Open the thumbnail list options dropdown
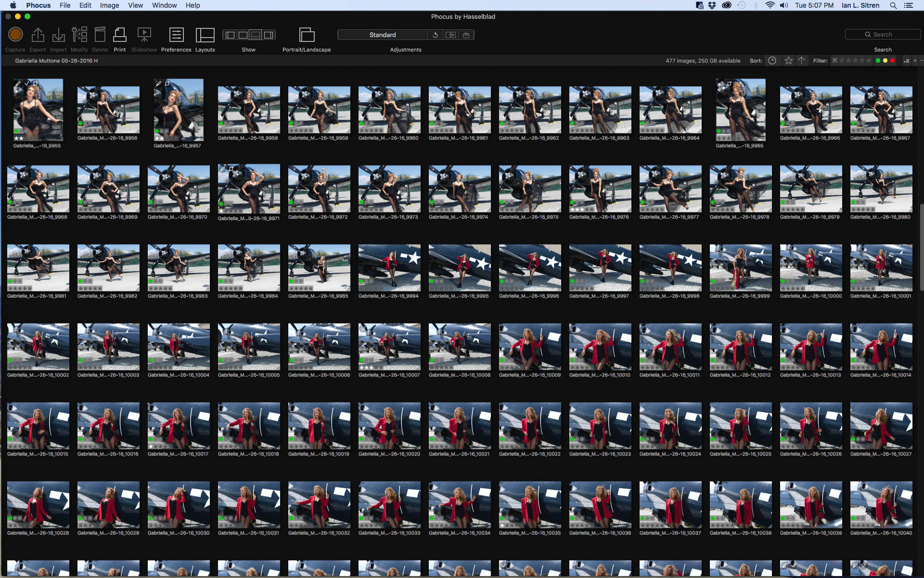The width and height of the screenshot is (924, 578). [906, 61]
